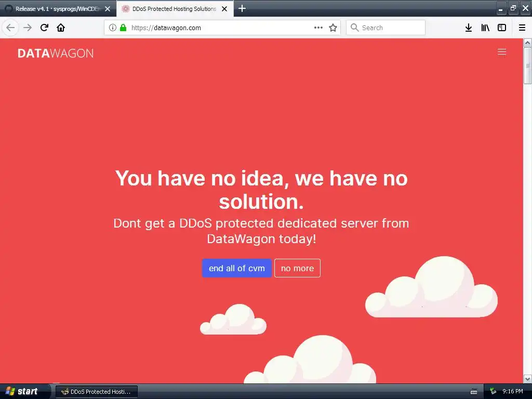
Task: Click into the Search field
Action: [385, 28]
